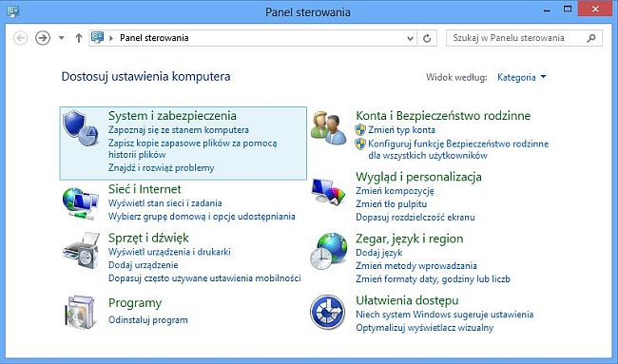618x364 pixels.
Task: Expand the breadcrumb arrow before Panel sterowania
Action: pos(111,38)
